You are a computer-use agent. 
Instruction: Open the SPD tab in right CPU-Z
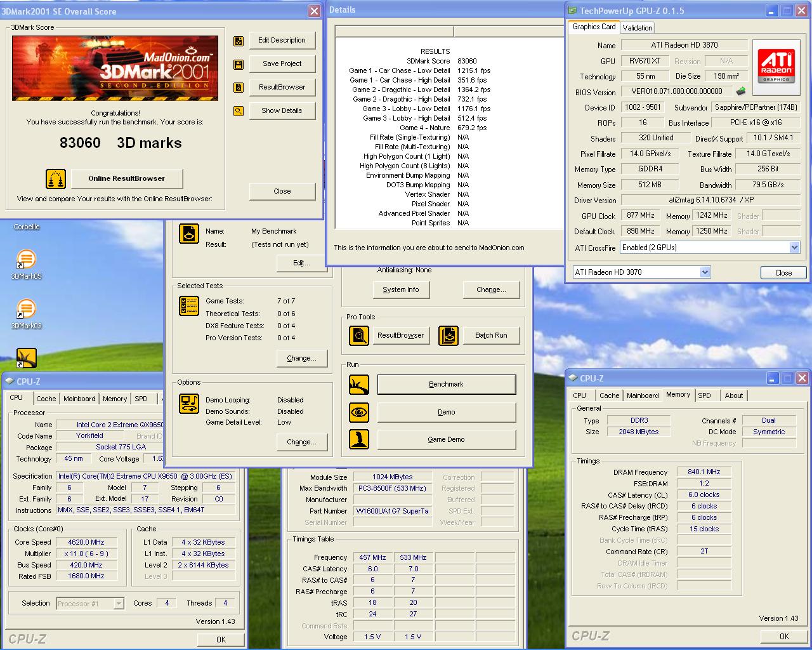(705, 395)
